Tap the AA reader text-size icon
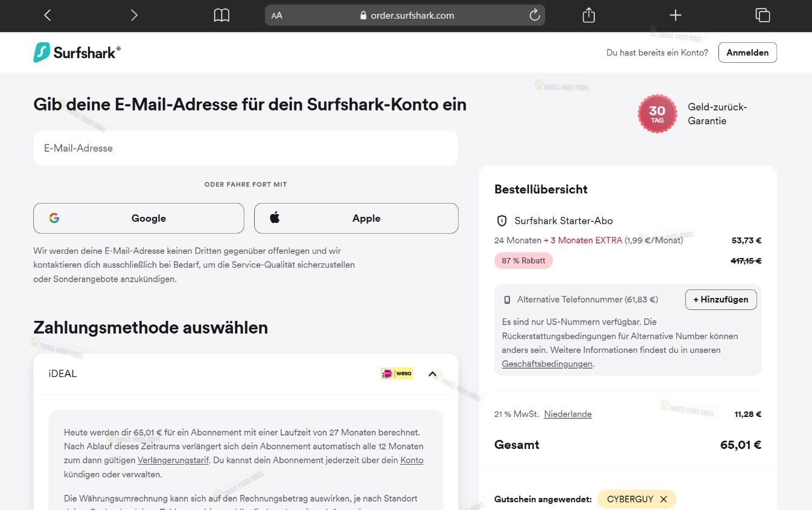The width and height of the screenshot is (812, 510). pos(277,16)
